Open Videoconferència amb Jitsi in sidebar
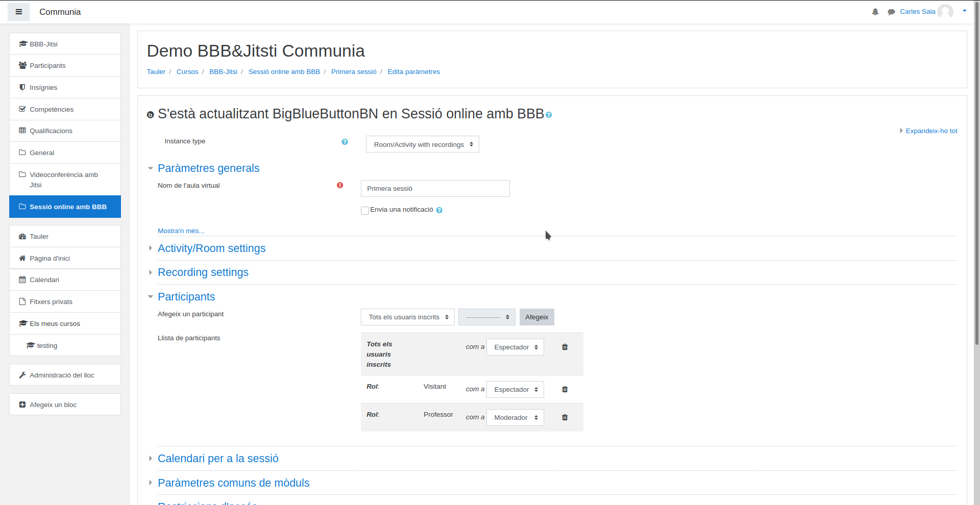The height and width of the screenshot is (505, 980). tap(65, 180)
